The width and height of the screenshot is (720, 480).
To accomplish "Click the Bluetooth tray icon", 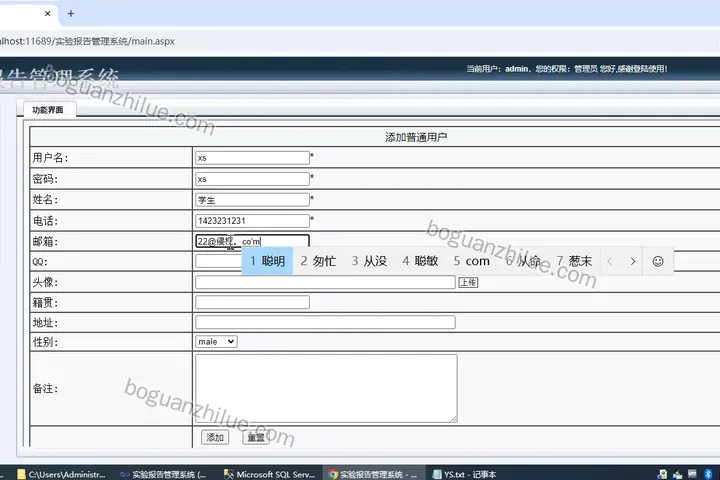I will coord(709,474).
